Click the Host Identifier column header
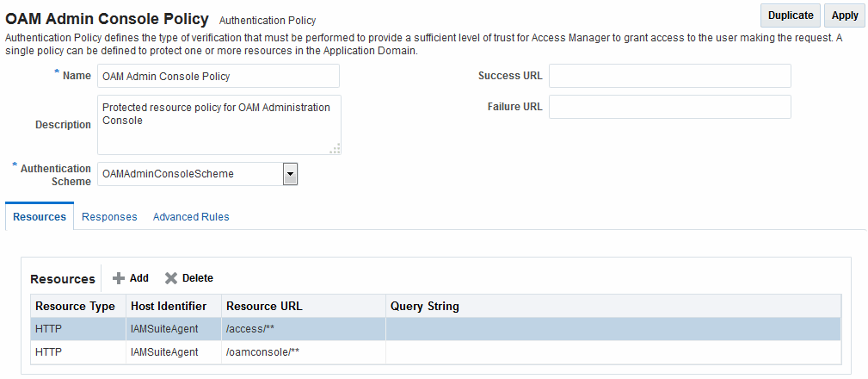This screenshot has width=868, height=379. [174, 306]
